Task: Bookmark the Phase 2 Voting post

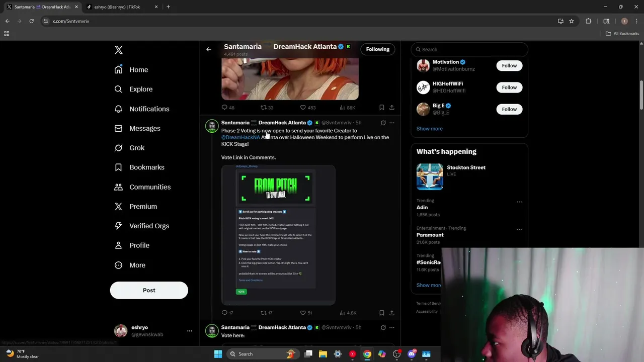Action: [382, 313]
